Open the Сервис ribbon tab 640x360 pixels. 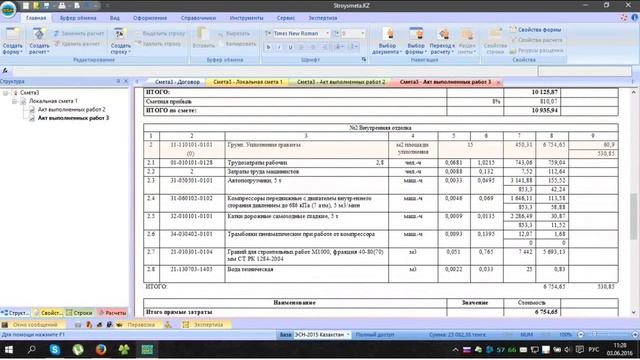pos(286,18)
